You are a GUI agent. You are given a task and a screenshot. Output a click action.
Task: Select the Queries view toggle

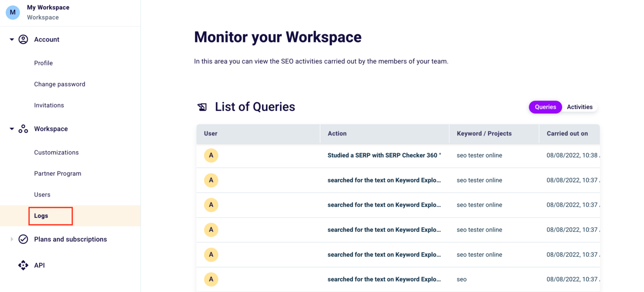(545, 107)
